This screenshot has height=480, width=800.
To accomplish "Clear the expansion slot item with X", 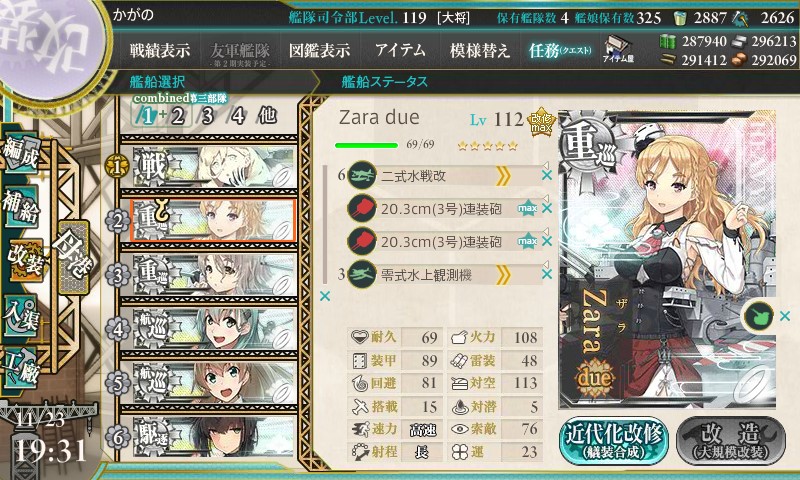I will point(785,316).
